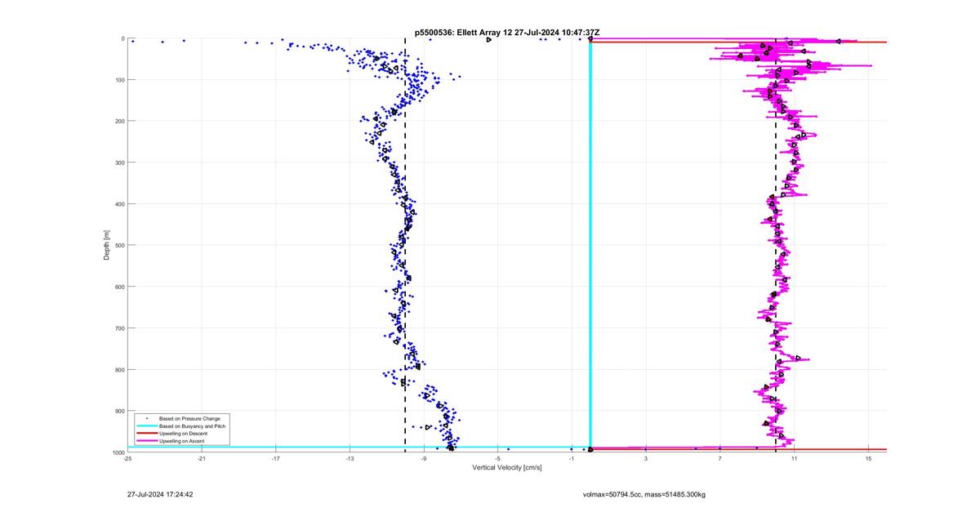Click the y-axis tick label "1000"

click(x=118, y=452)
